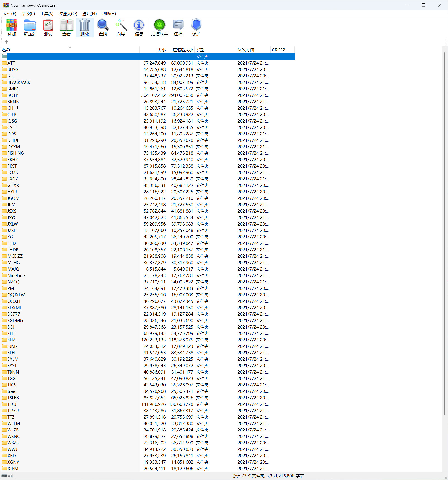The width and height of the screenshot is (448, 480).
Task: Go up one folder level arrow
Action: [6, 42]
